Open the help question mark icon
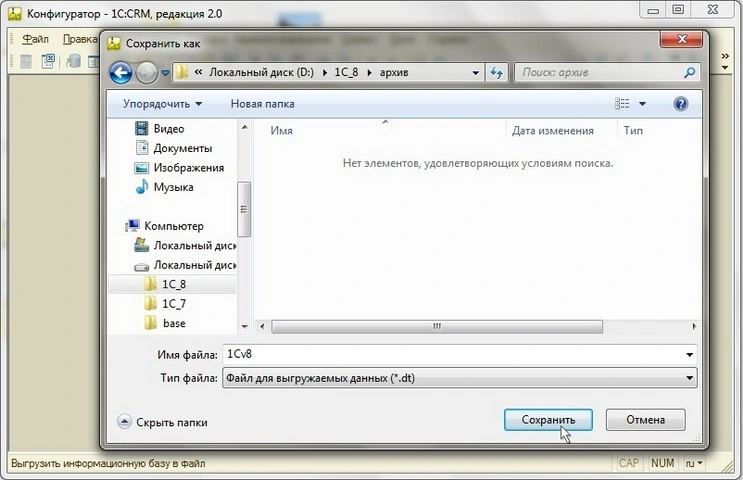 (681, 104)
